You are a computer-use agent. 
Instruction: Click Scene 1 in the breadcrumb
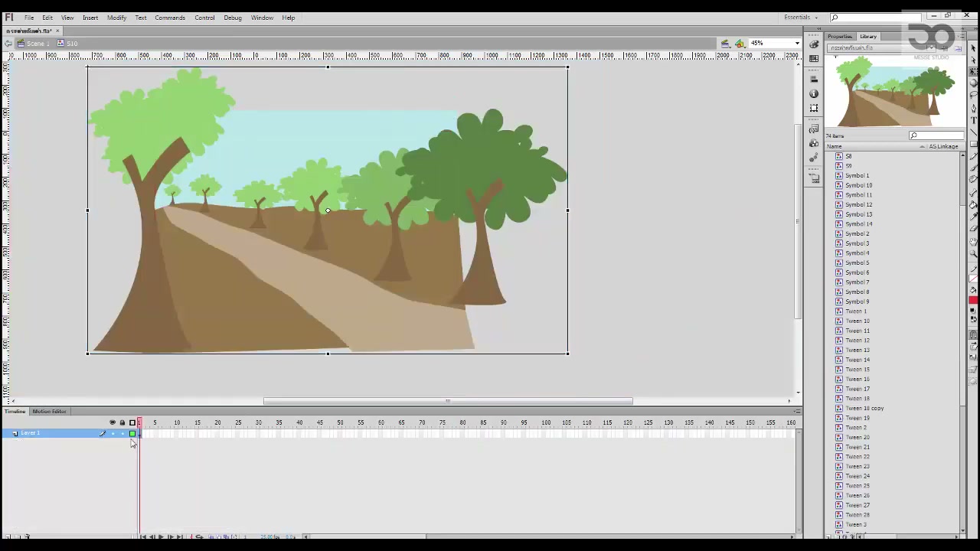(38, 44)
